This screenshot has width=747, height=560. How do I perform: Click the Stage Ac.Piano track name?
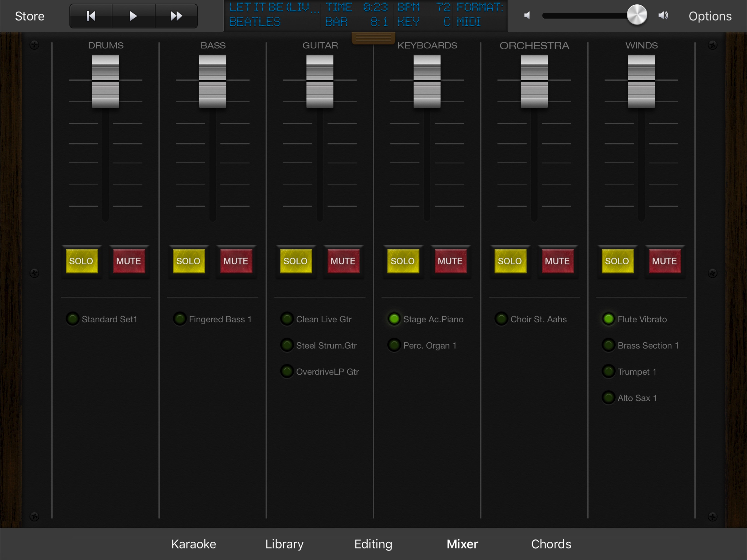[433, 319]
